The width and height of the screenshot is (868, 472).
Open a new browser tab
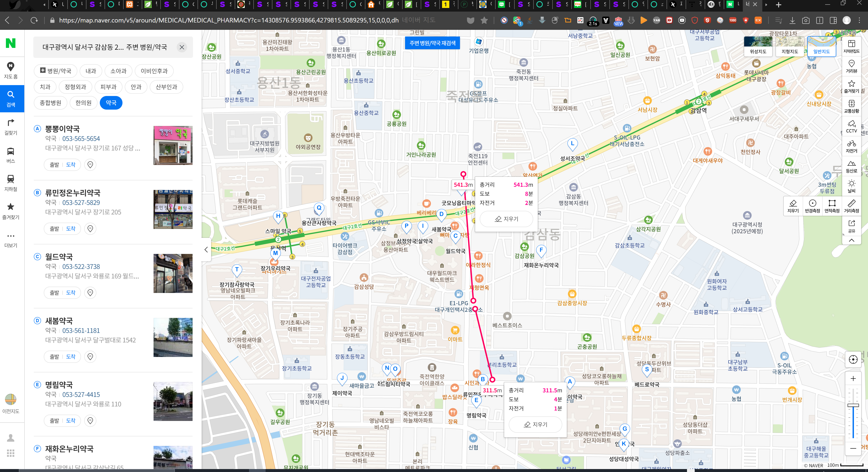coord(778,4)
